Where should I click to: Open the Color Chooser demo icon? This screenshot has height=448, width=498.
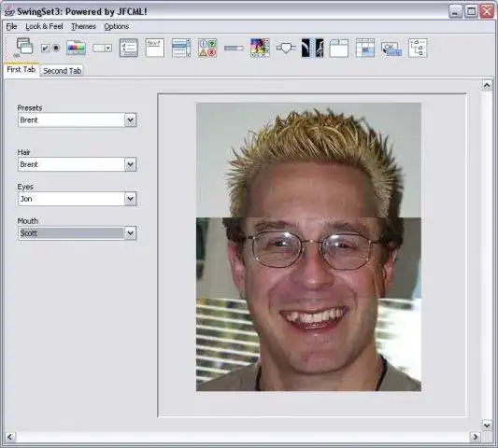tap(77, 48)
